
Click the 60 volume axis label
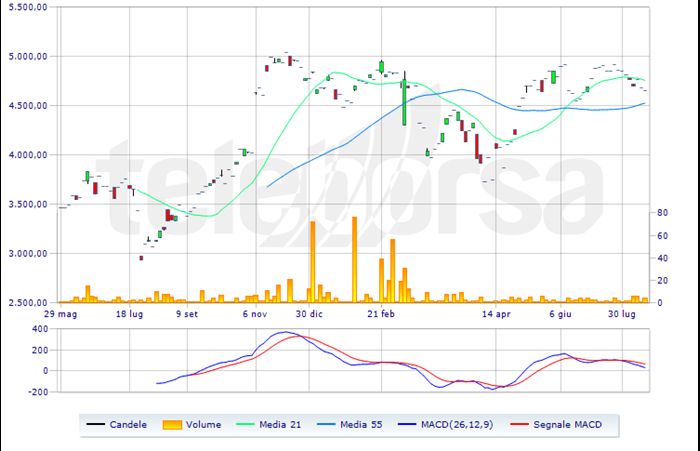point(662,235)
